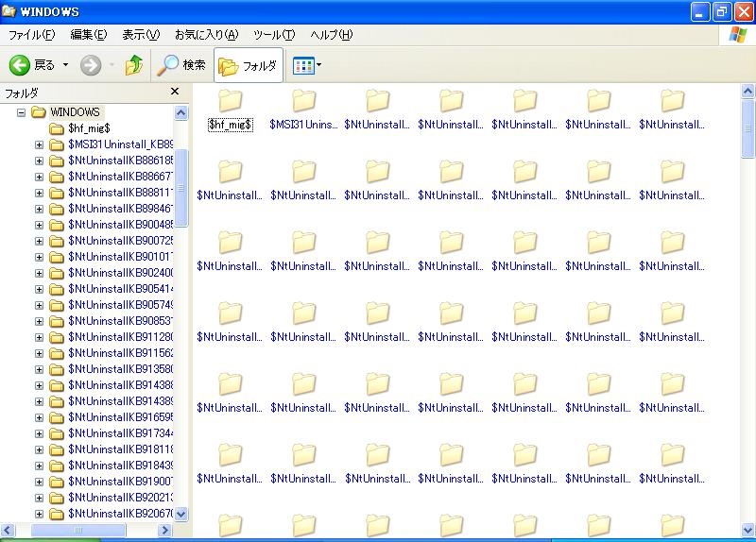756x542 pixels.
Task: Click folder icon of $NtUninstallKB90853 in tree
Action: pos(57,321)
